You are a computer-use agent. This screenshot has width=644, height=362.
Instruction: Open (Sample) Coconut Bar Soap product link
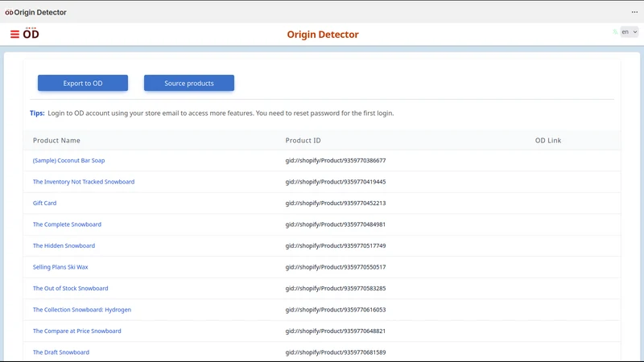pos(68,160)
